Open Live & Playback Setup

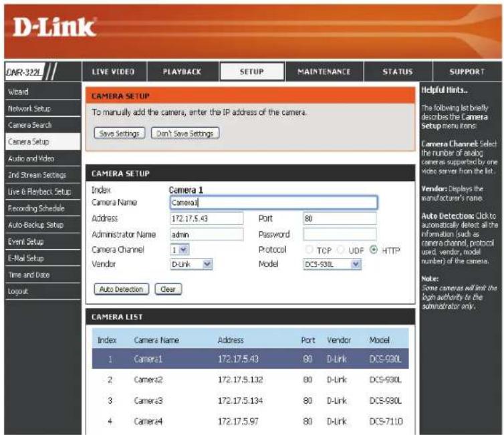43,192
